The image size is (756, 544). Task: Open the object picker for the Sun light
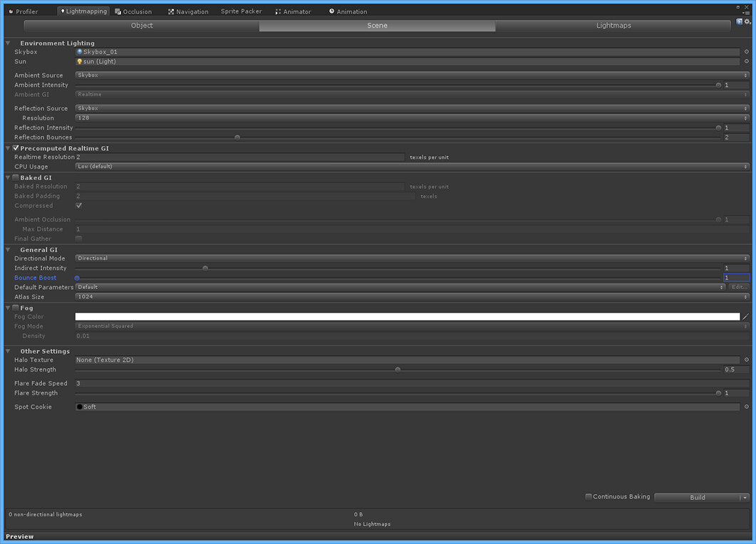[x=747, y=61]
